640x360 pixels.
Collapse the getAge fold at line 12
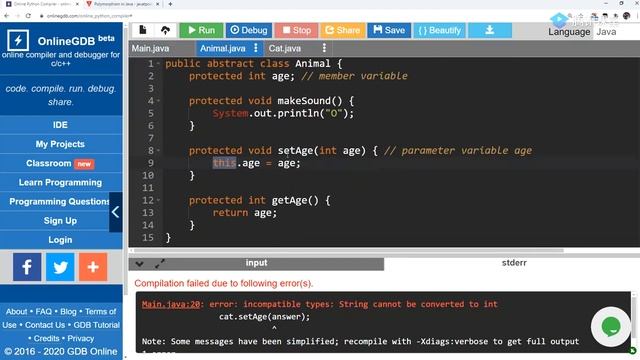(158, 200)
